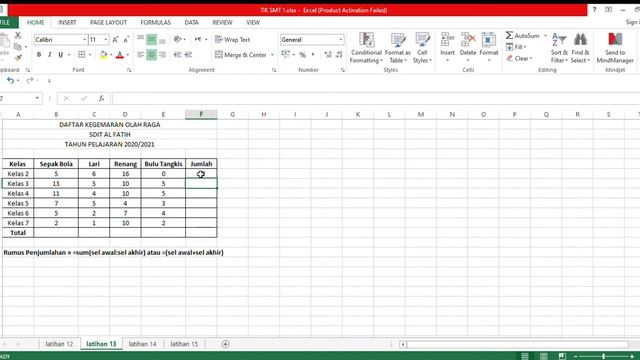
Task: Open the font size dropdown
Action: [106, 40]
